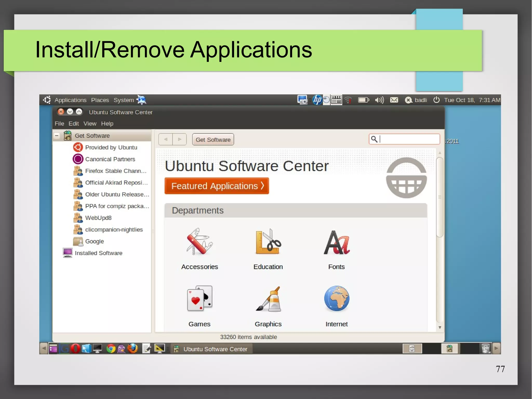Click the blue bird launcher in top panel

pos(141,100)
